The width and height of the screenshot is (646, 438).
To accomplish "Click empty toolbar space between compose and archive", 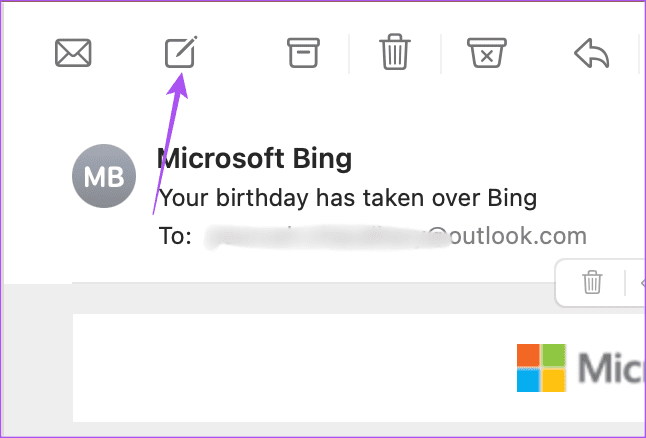I will [x=242, y=53].
